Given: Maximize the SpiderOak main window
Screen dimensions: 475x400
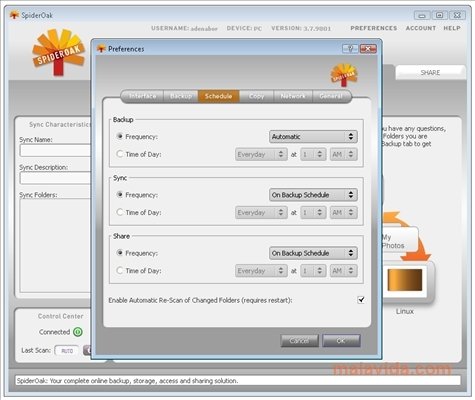Looking at the screenshot, I should coord(440,15).
